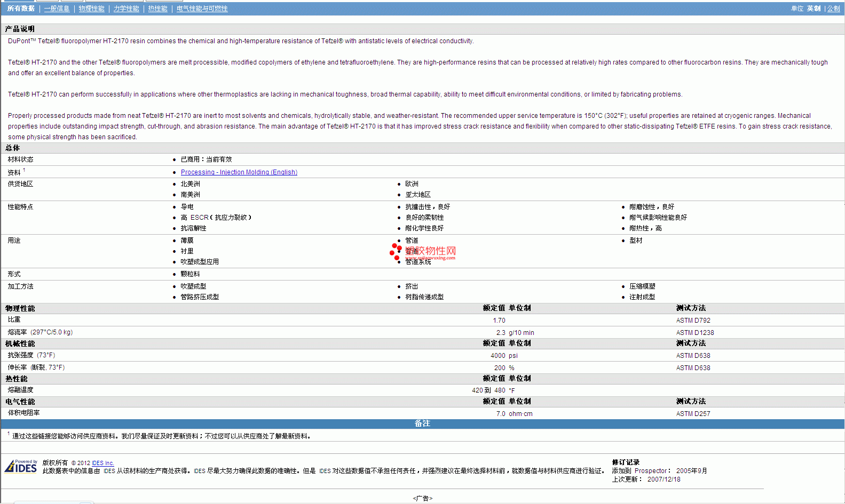This screenshot has width=845, height=504.
Task: Click the 北美洲 region entry
Action: tap(190, 184)
